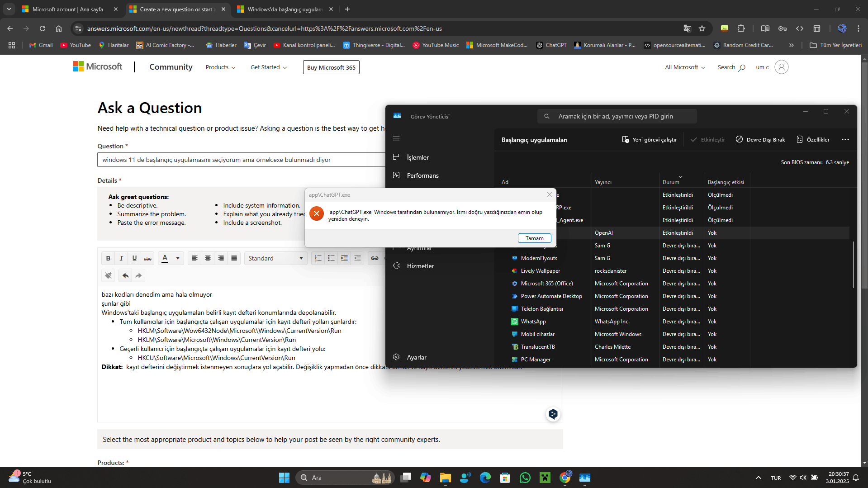
Task: Decrease indent in the editor
Action: click(357, 258)
